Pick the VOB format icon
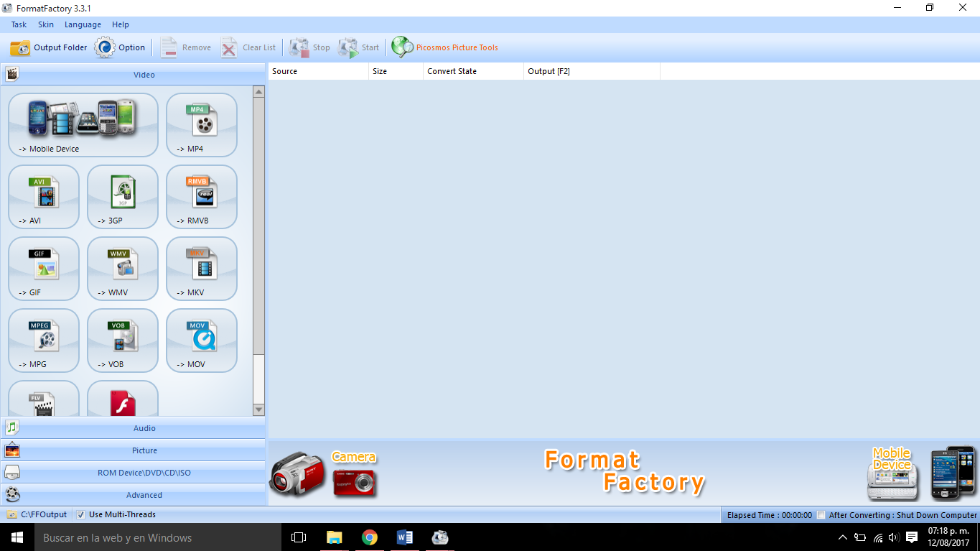 123,341
